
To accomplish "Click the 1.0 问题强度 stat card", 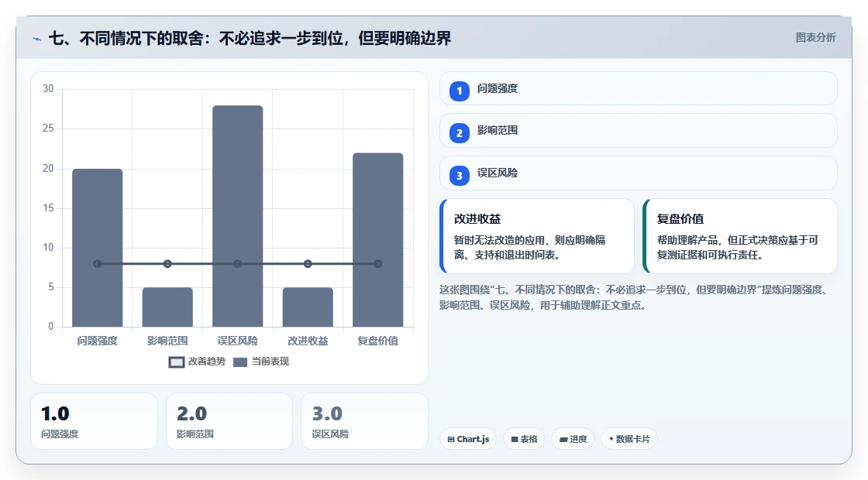I will point(94,421).
